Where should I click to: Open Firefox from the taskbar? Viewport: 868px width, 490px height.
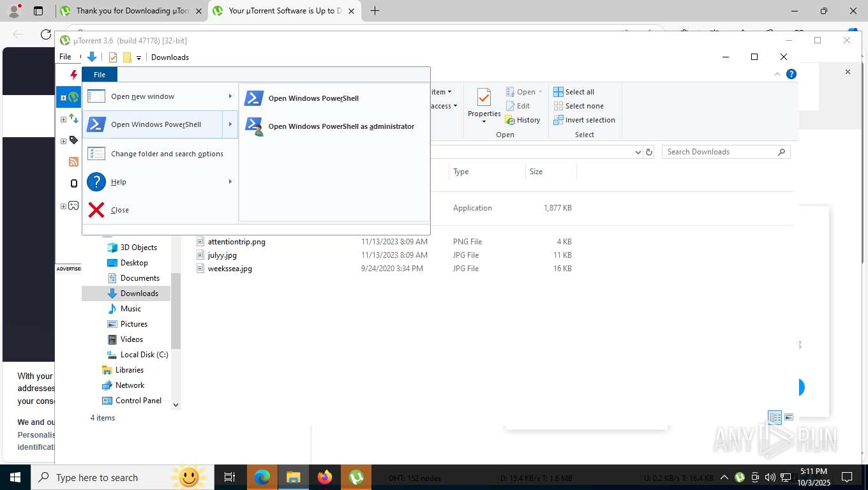(325, 477)
